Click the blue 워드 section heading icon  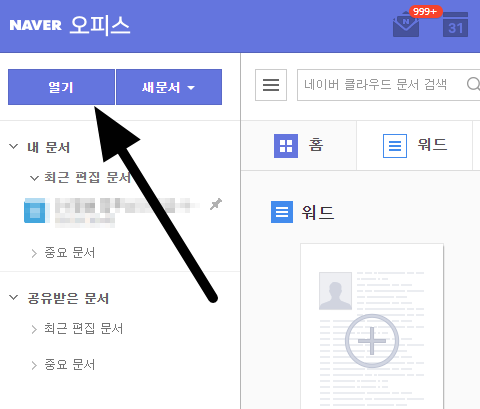tap(282, 212)
